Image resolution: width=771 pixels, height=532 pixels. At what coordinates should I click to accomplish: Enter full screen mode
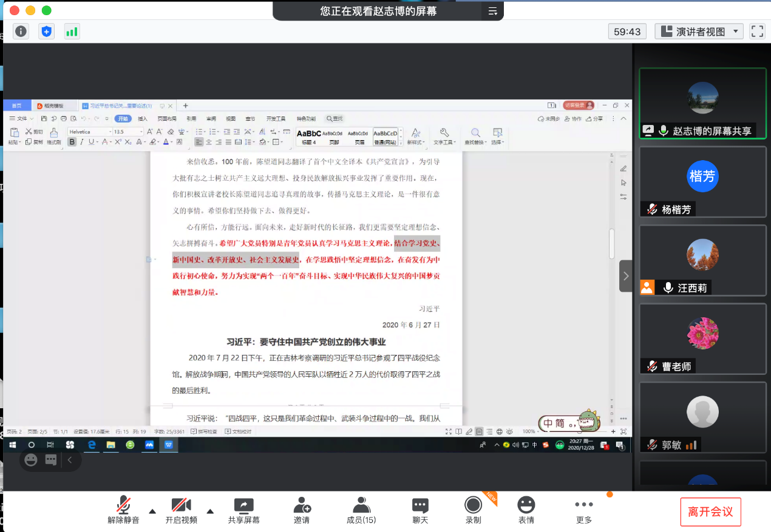757,32
